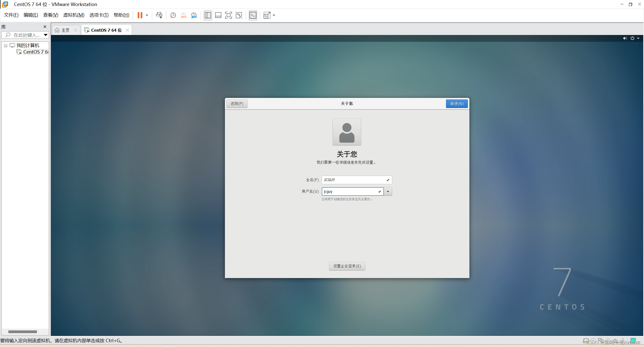Image resolution: width=644 pixels, height=347 pixels.
Task: Take a snapshot of the VM
Action: coord(173,15)
